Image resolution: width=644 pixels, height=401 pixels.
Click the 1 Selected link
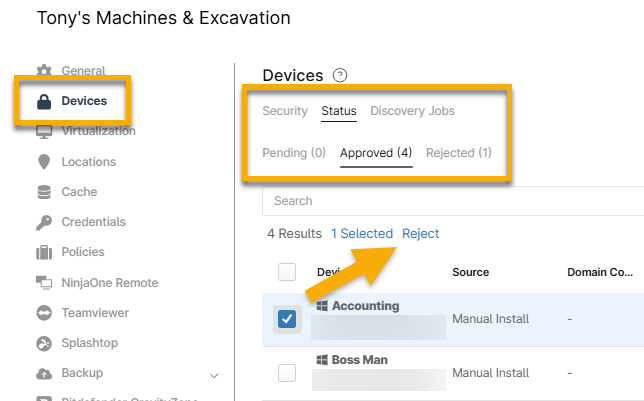coord(362,233)
